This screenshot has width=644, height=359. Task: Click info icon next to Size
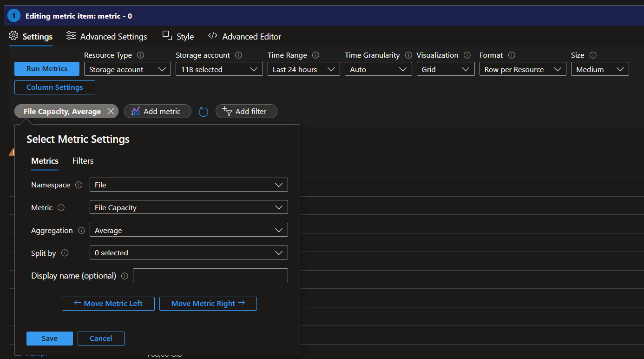tap(593, 55)
